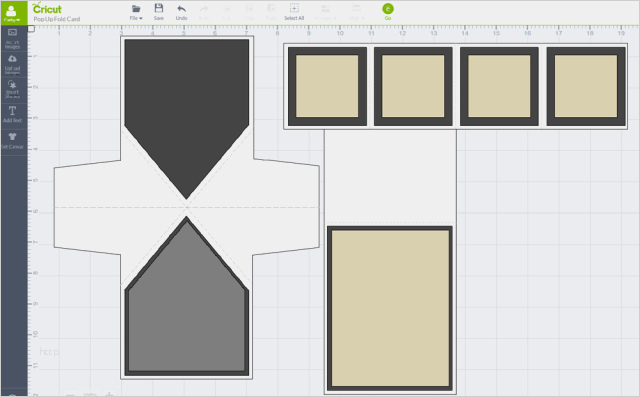This screenshot has width=640, height=397.
Task: Select the large beige rectangle
Action: point(390,308)
